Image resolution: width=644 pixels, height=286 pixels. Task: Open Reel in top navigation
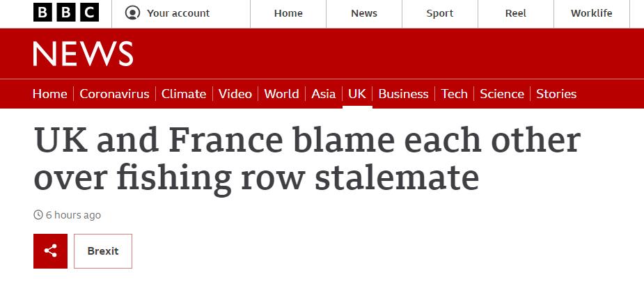515,13
